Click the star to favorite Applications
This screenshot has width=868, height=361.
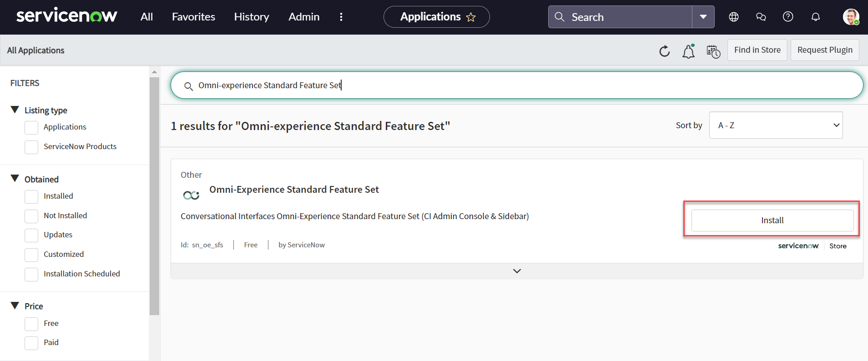[471, 17]
